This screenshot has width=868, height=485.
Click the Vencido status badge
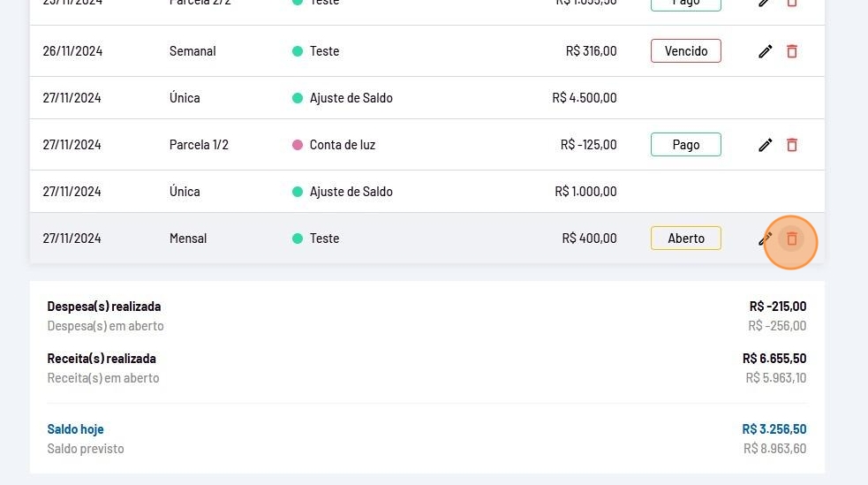[x=685, y=51]
